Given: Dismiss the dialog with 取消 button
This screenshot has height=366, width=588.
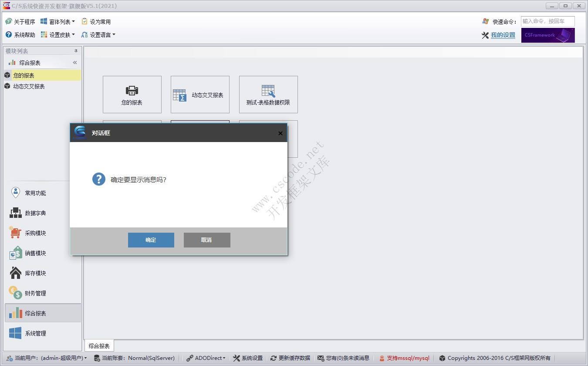Looking at the screenshot, I should [x=206, y=240].
